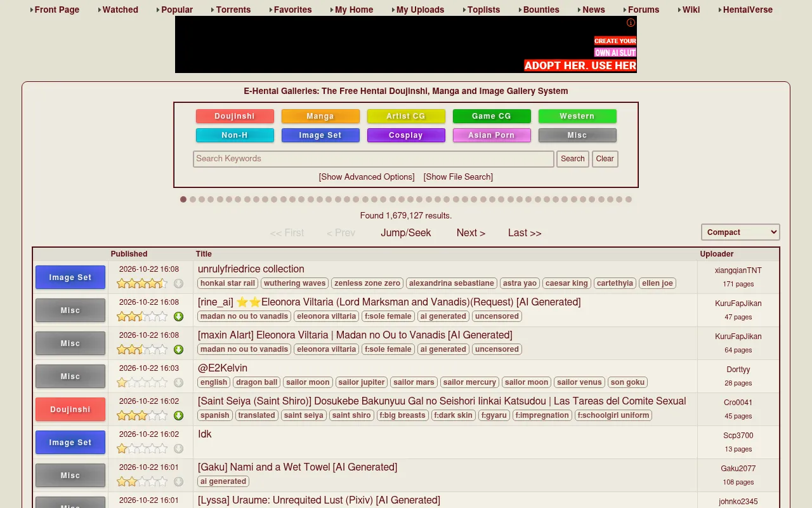The width and height of the screenshot is (812, 508).
Task: Click the star rating in the Saint Seiya row
Action: click(142, 415)
